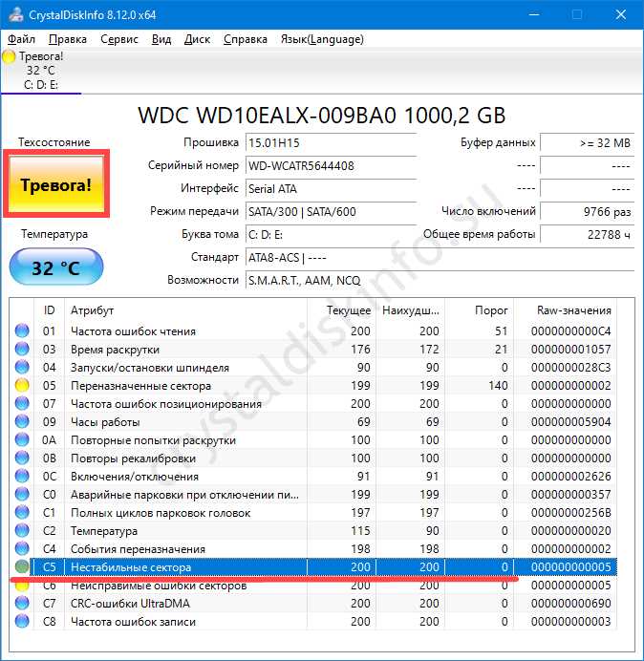Open the Правка menu

click(68, 39)
